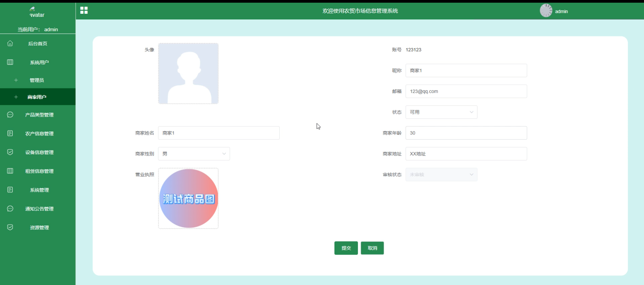Image resolution: width=644 pixels, height=285 pixels.
Task: Open 农产信息管理 menu
Action: coord(38,133)
